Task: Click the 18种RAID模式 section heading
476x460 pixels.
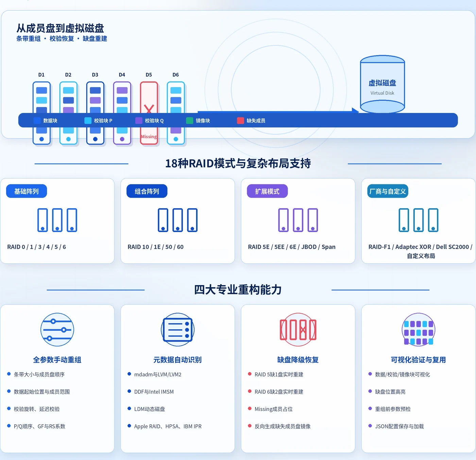Action: 238,163
